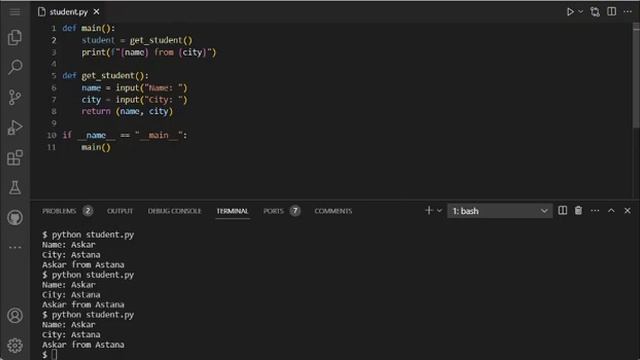Viewport: 640px width, 360px height.
Task: Click the print f-string line
Action: coord(149,52)
